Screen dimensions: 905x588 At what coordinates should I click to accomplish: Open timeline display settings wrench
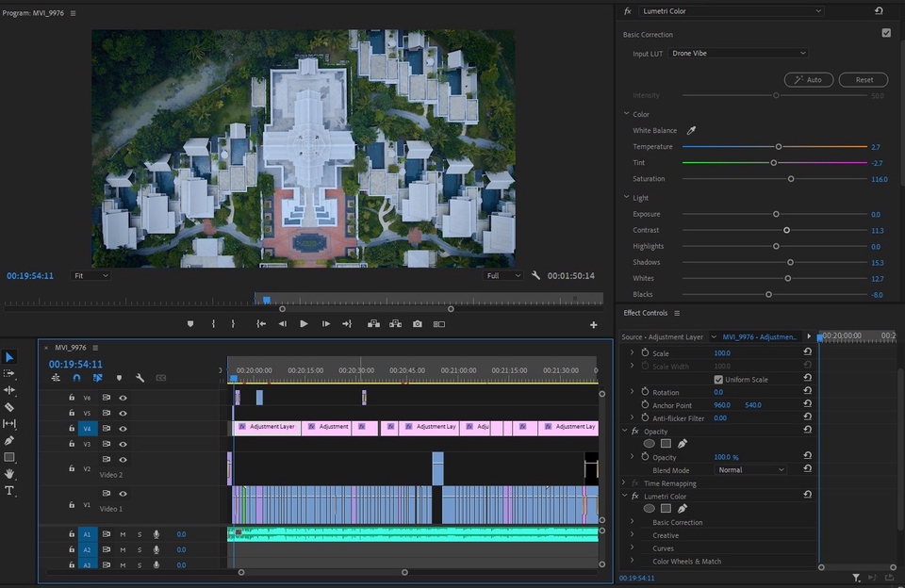point(140,378)
